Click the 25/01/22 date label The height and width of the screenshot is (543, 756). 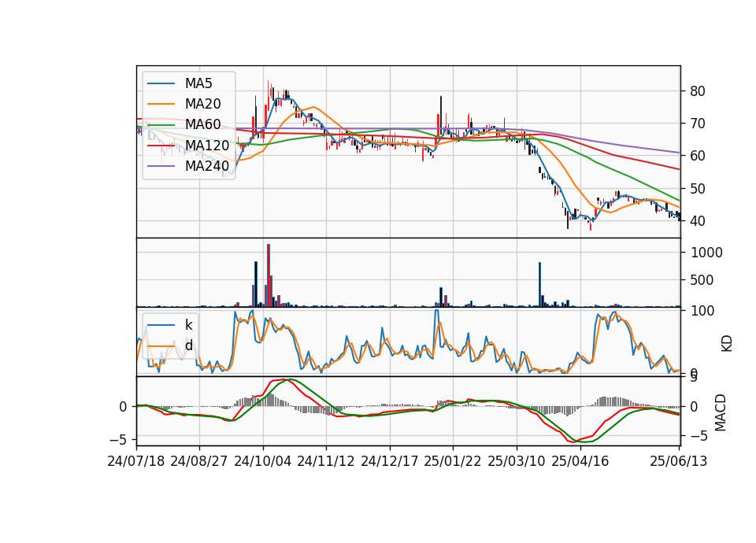pos(453,461)
